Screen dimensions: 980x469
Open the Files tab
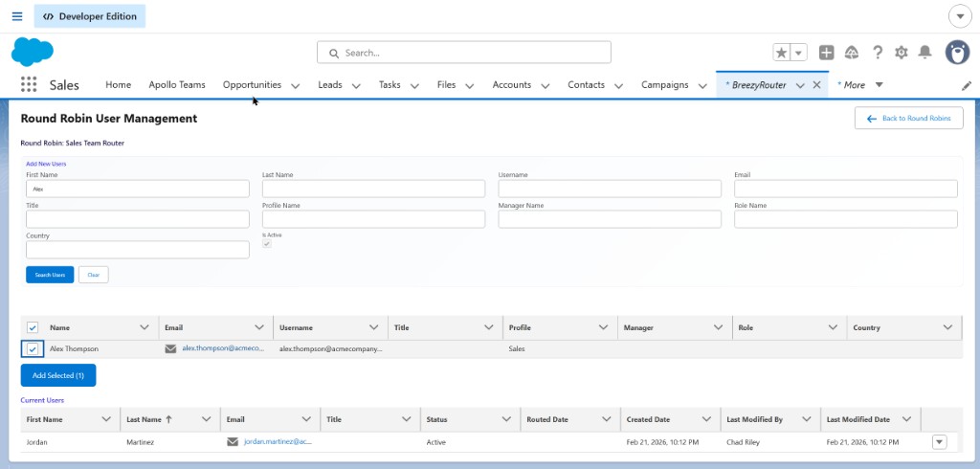(446, 85)
